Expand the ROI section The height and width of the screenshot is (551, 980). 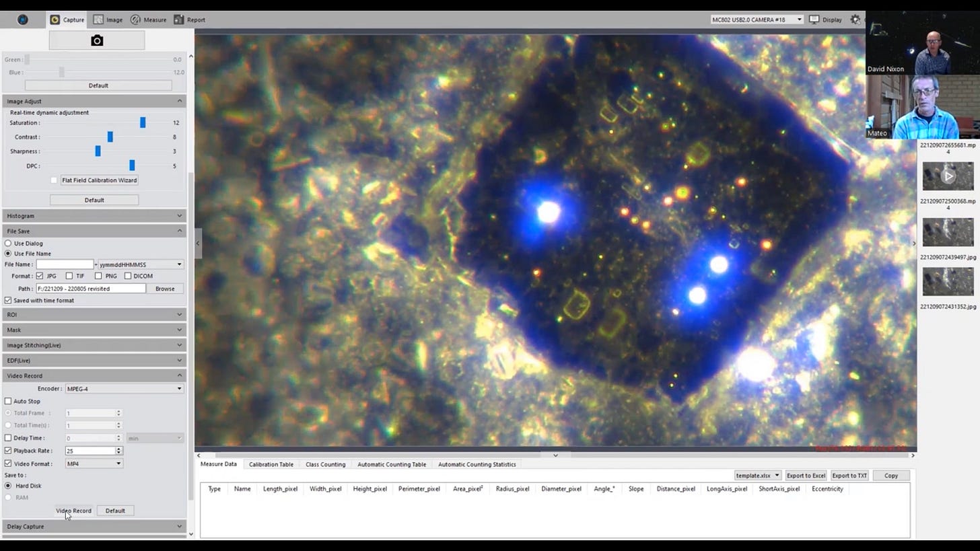coord(94,315)
